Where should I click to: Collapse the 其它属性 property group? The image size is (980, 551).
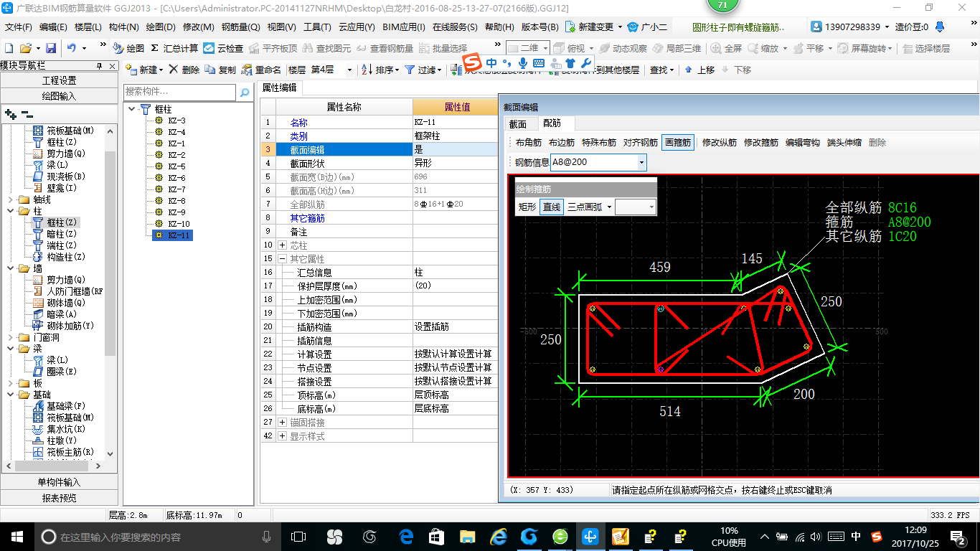tap(282, 259)
